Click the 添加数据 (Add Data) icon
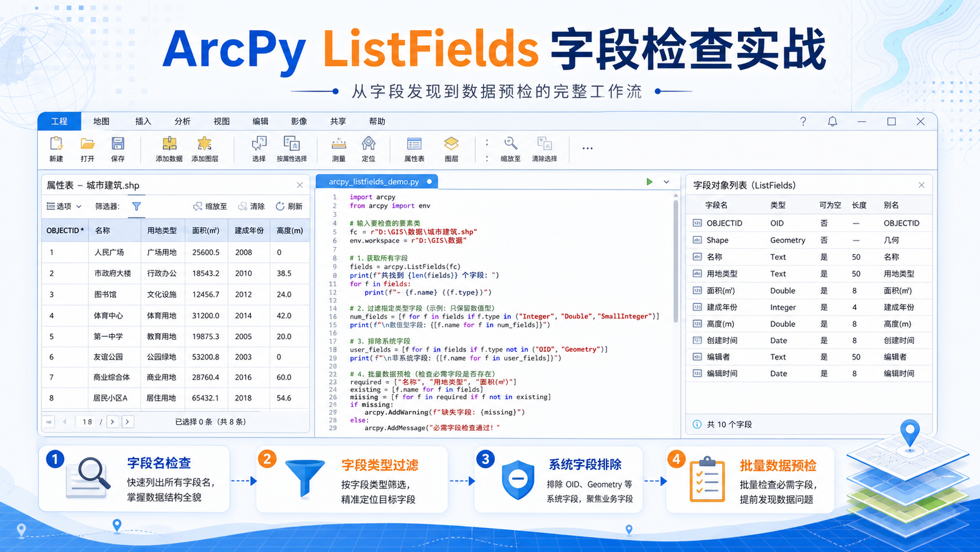Viewport: 980px width, 552px height. (169, 144)
